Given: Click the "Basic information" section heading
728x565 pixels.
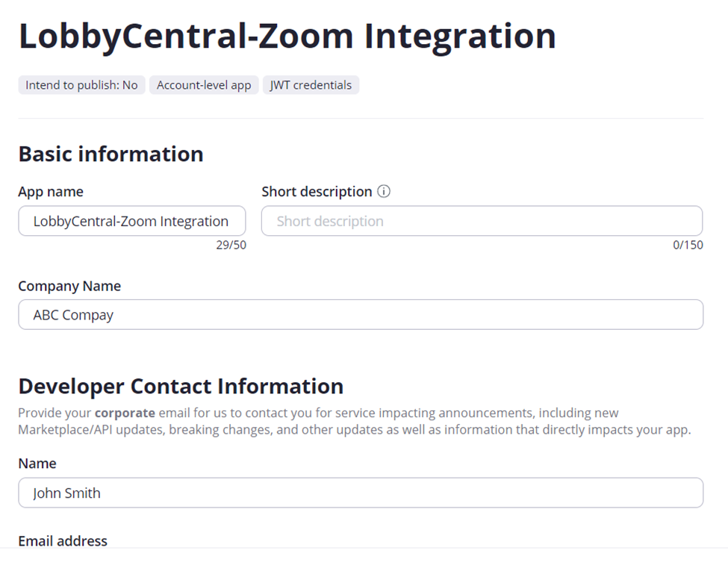Looking at the screenshot, I should pyautogui.click(x=111, y=154).
